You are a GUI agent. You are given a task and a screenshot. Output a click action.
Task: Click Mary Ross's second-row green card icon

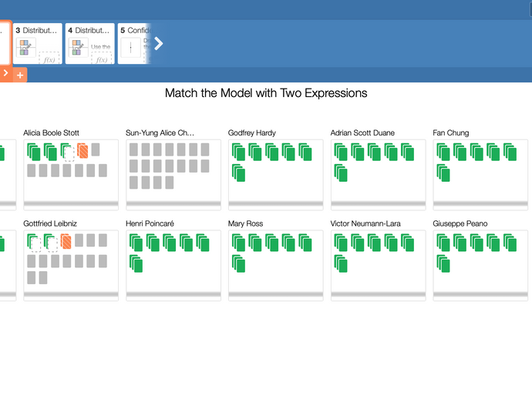pos(238,263)
